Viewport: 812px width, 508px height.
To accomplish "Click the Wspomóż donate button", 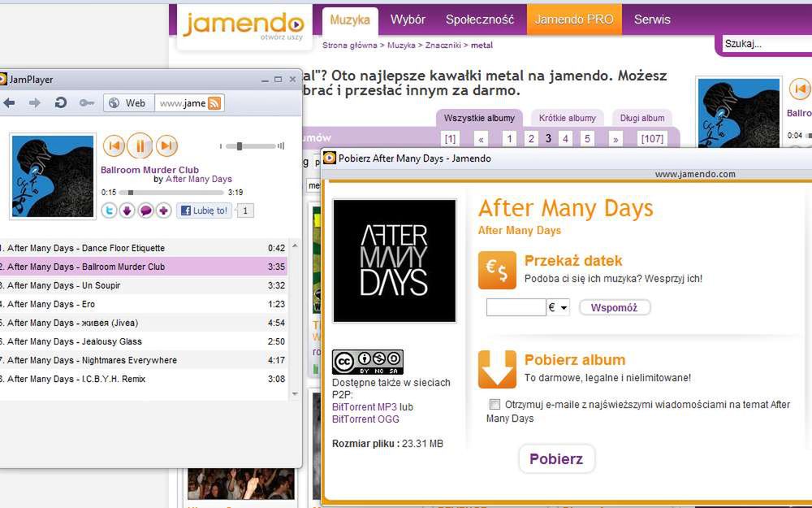I will click(614, 307).
